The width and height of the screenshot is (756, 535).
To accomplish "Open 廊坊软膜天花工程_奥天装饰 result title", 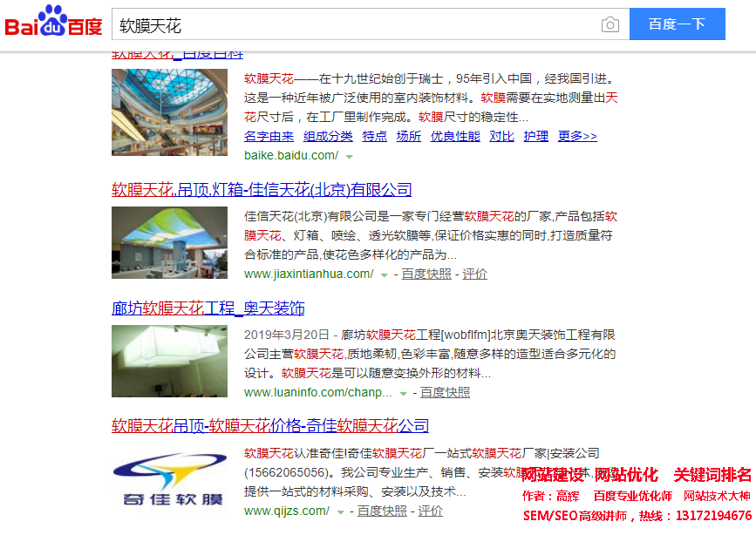I will pyautogui.click(x=208, y=308).
